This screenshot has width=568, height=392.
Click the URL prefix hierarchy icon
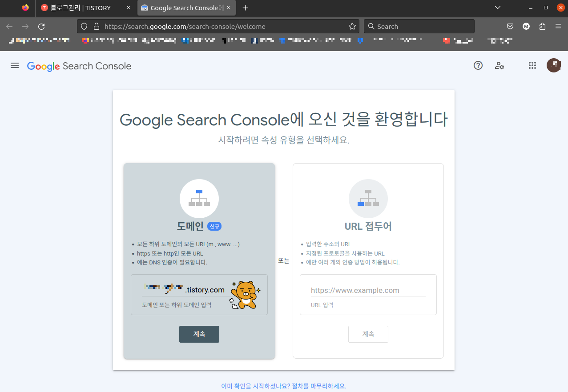(x=368, y=198)
